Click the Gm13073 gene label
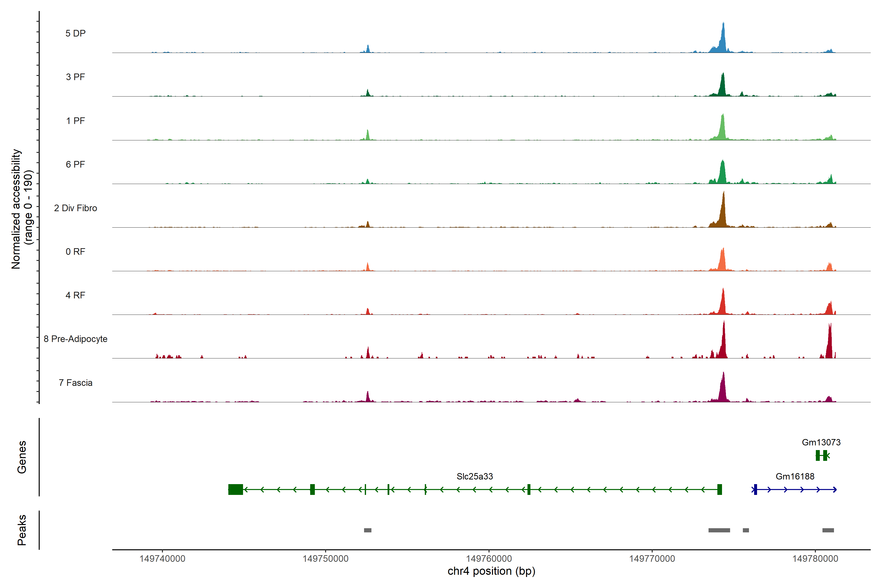882x588 pixels. (821, 442)
